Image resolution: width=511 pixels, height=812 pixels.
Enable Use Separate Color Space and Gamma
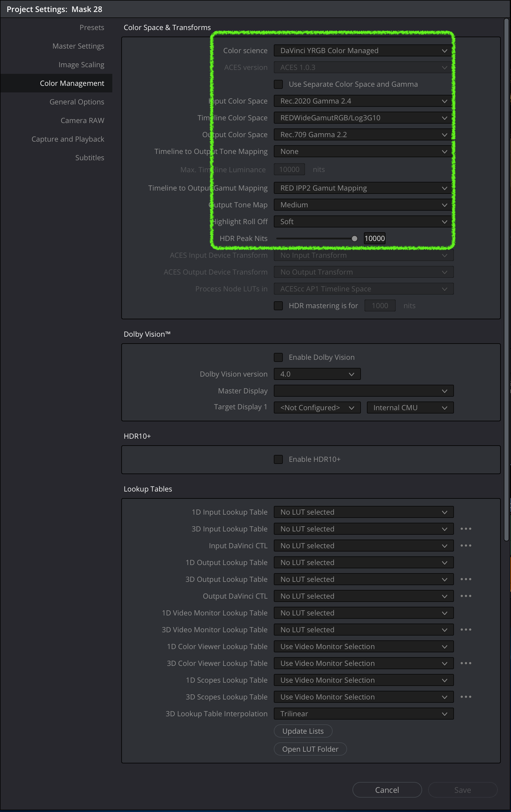pos(278,84)
